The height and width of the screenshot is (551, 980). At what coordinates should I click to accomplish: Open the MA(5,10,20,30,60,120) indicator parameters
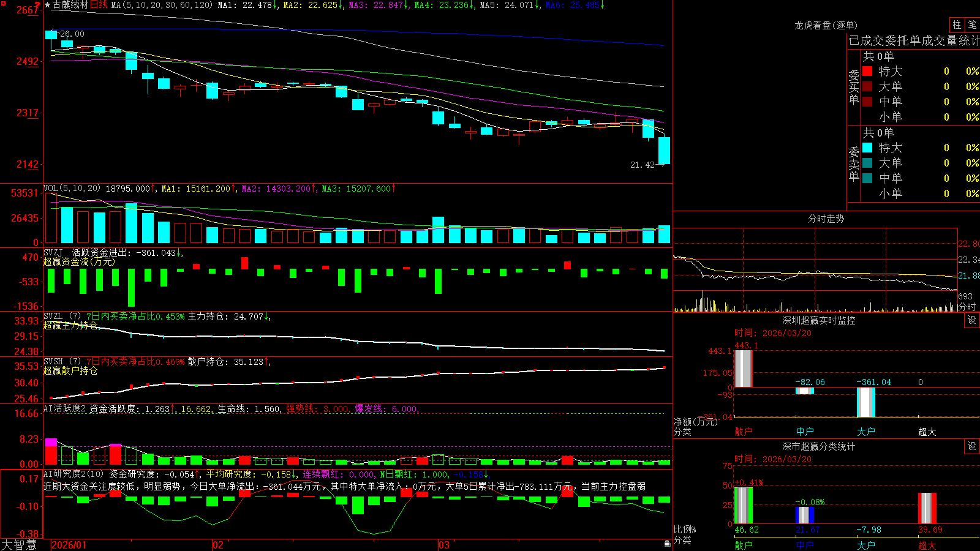[162, 5]
